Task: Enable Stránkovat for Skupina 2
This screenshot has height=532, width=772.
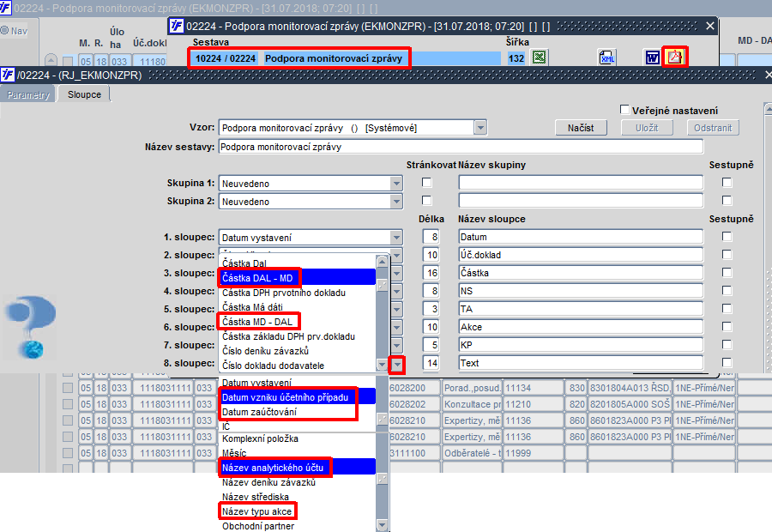Action: [427, 201]
